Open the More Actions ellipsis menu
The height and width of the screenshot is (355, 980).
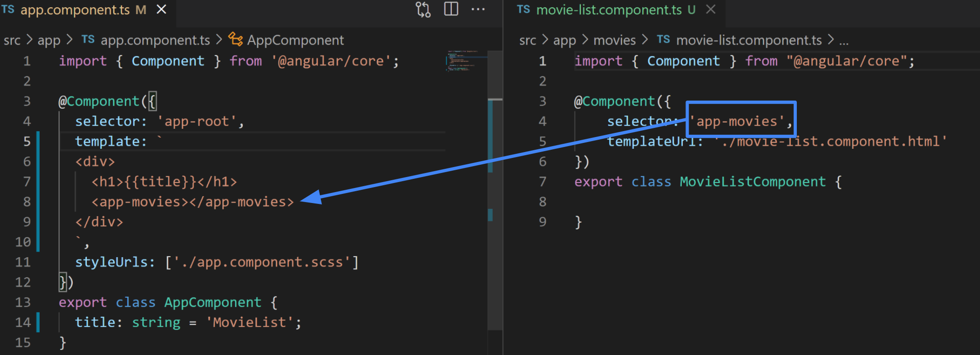[x=478, y=10]
